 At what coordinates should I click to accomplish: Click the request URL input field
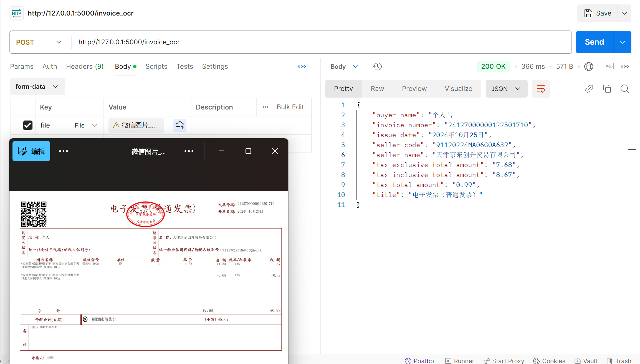[321, 42]
